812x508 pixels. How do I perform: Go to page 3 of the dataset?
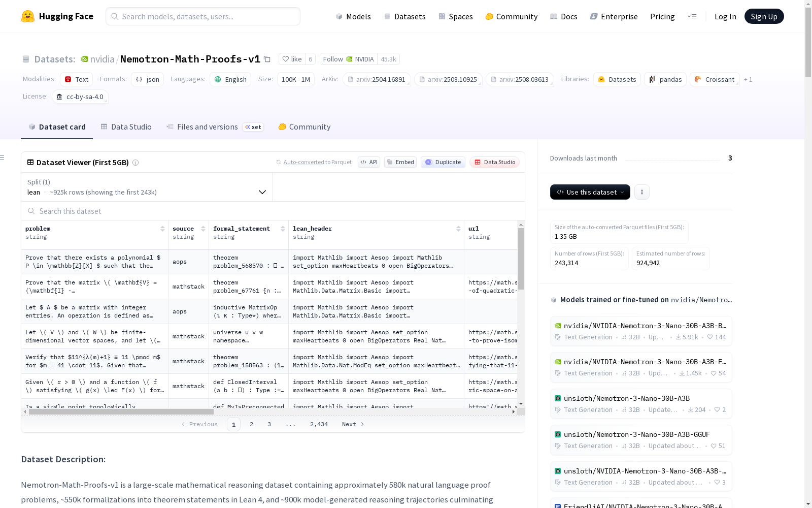tap(269, 424)
